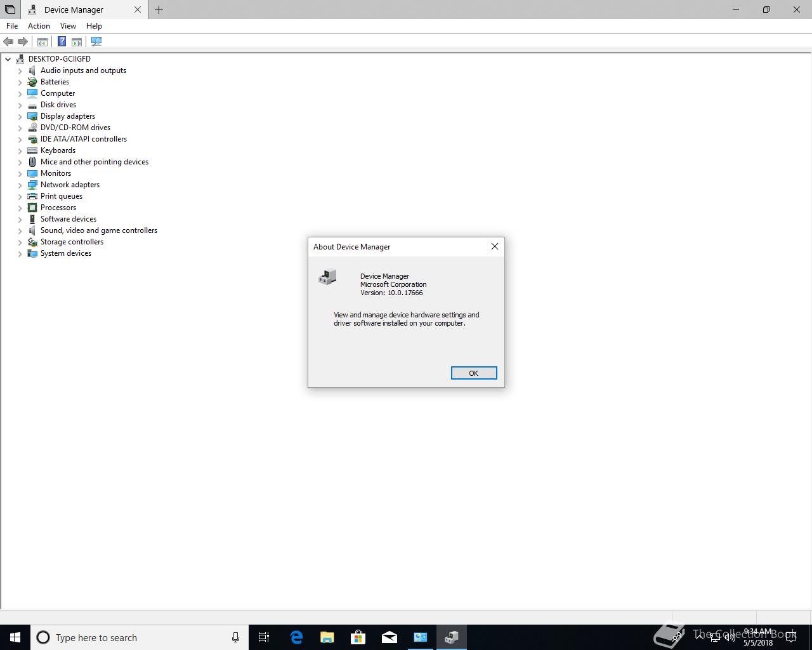This screenshot has width=812, height=650.
Task: Click Device Manager taskbar button
Action: click(x=452, y=637)
